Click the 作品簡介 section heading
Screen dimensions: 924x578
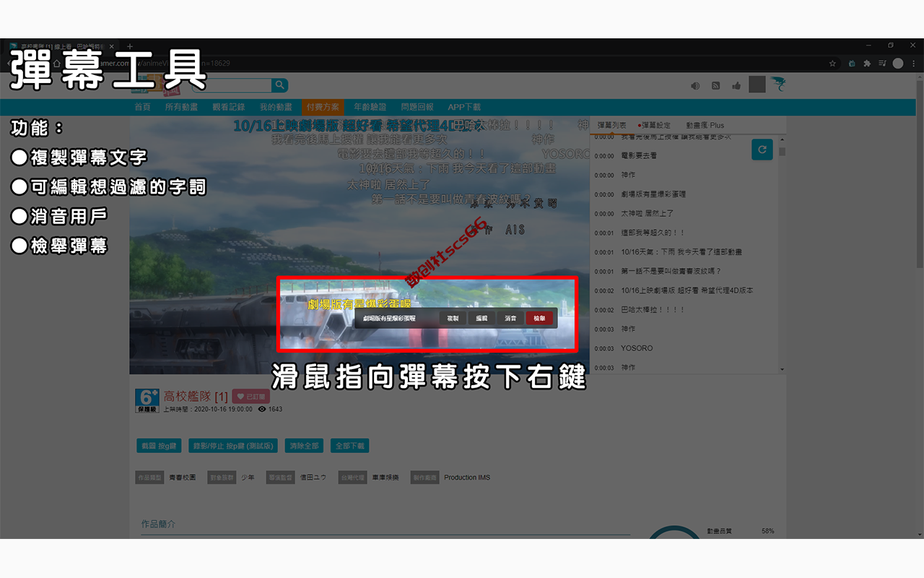click(x=158, y=524)
